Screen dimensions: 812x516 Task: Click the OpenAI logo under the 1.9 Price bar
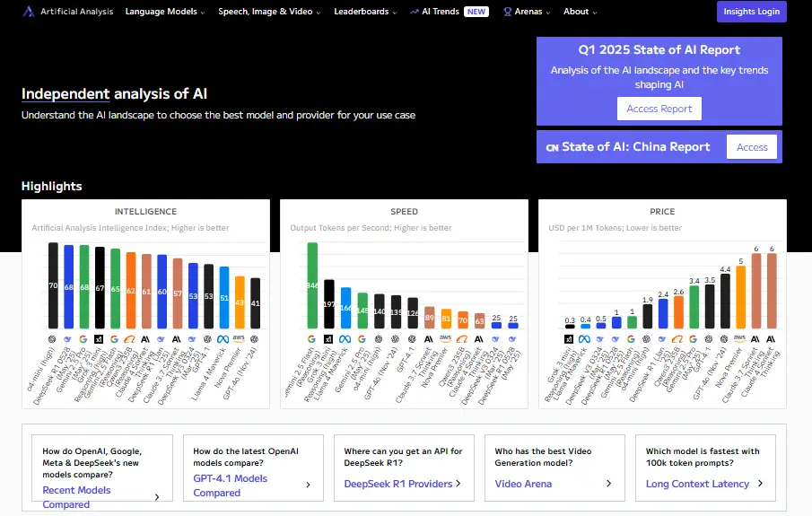tap(646, 339)
